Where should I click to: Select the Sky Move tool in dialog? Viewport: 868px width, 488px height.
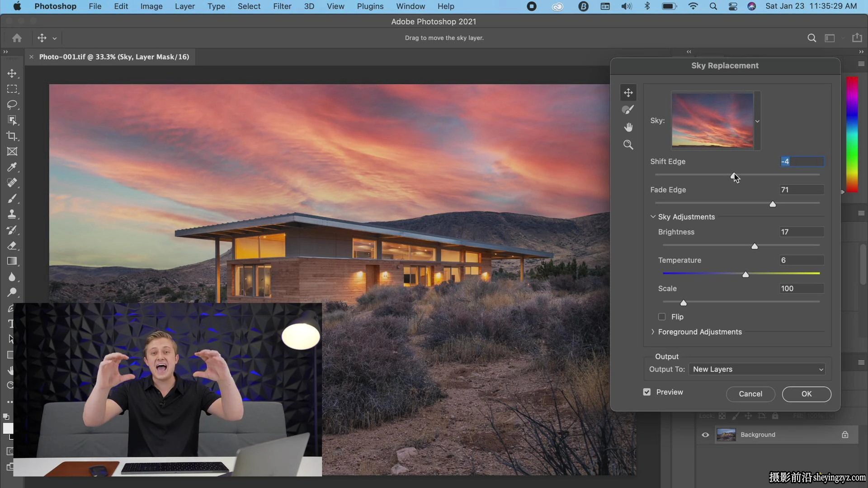(x=628, y=93)
